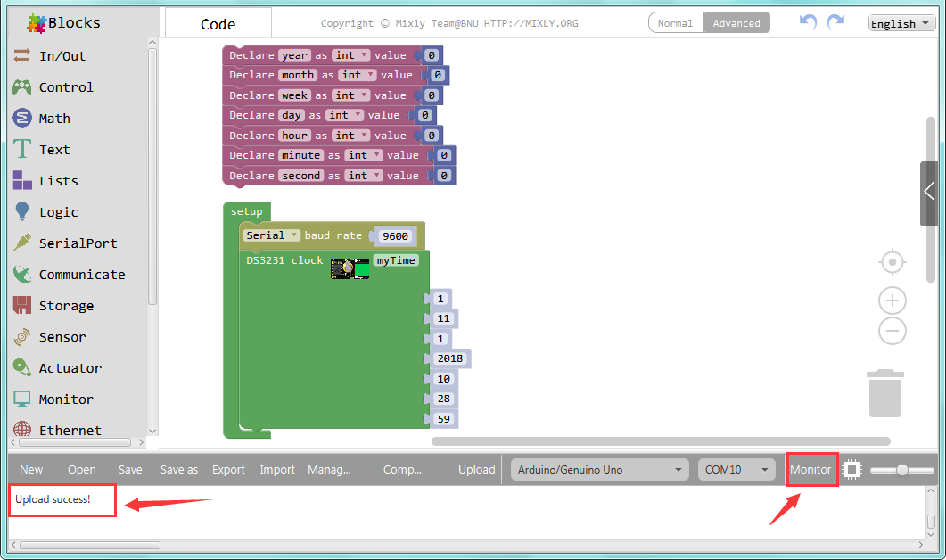The width and height of the screenshot is (946, 560).
Task: Click the chip icon beside Monitor
Action: [x=852, y=470]
